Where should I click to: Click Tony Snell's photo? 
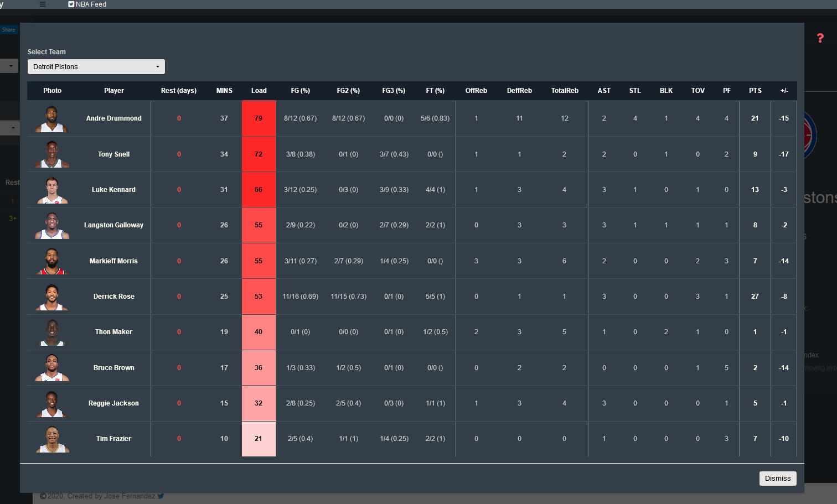[x=52, y=154]
